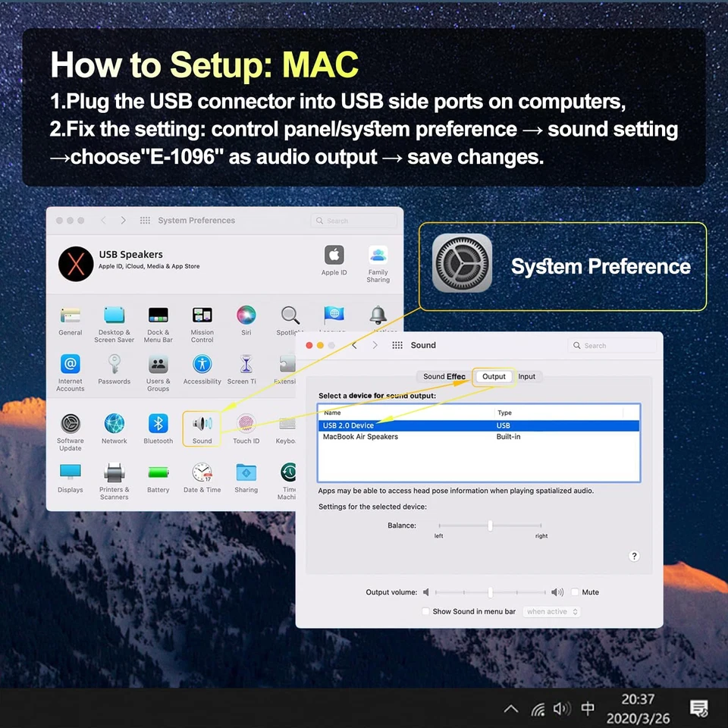Viewport: 728px width, 728px height.
Task: Toggle Show Sound in menu bar
Action: (425, 612)
